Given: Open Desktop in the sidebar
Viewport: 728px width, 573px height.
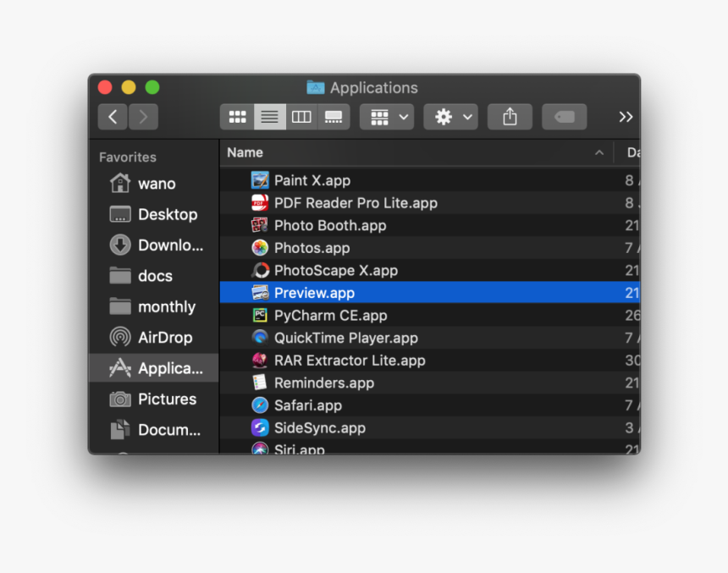Looking at the screenshot, I should (x=153, y=214).
